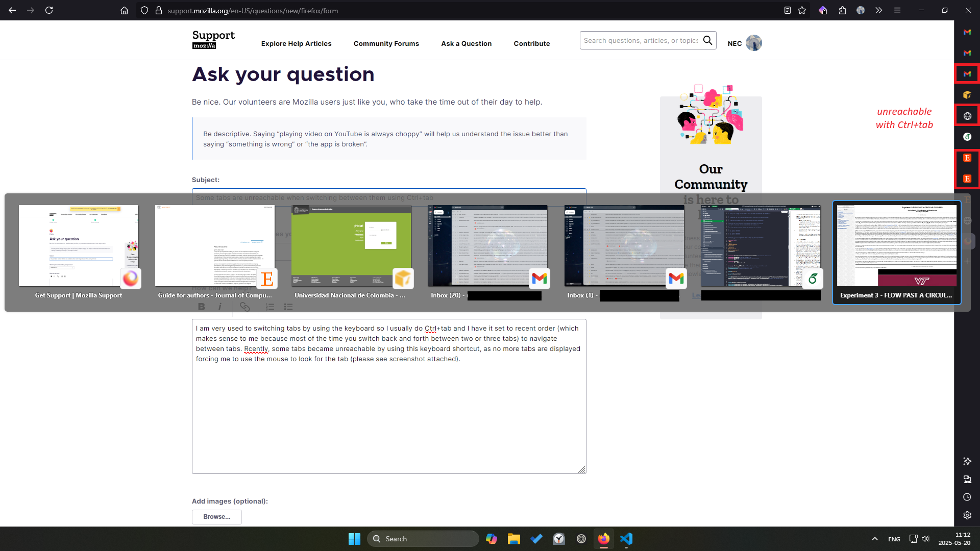Screen dimensions: 980x551
Task: Open the tracking protection shield panel
Action: coord(144,10)
